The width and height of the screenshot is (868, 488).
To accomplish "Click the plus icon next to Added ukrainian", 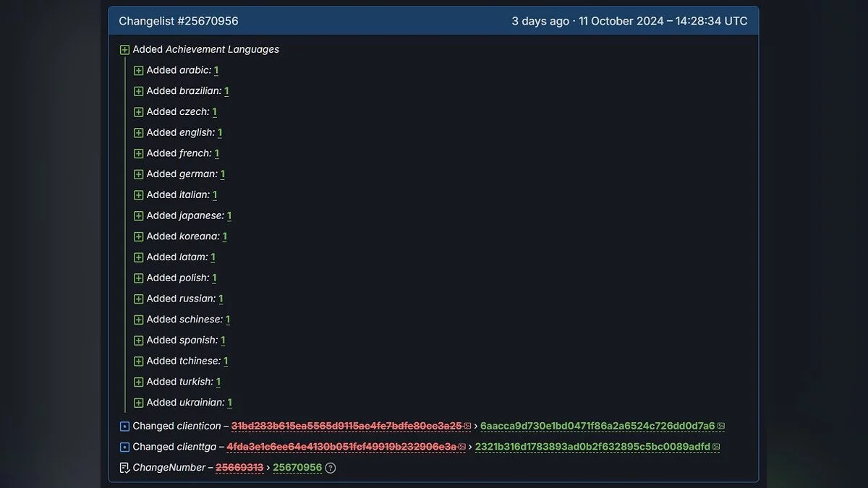I will coord(139,403).
